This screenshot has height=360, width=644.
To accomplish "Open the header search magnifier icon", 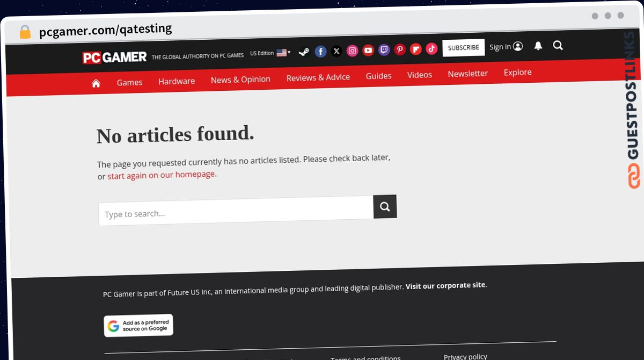I will click(x=558, y=46).
